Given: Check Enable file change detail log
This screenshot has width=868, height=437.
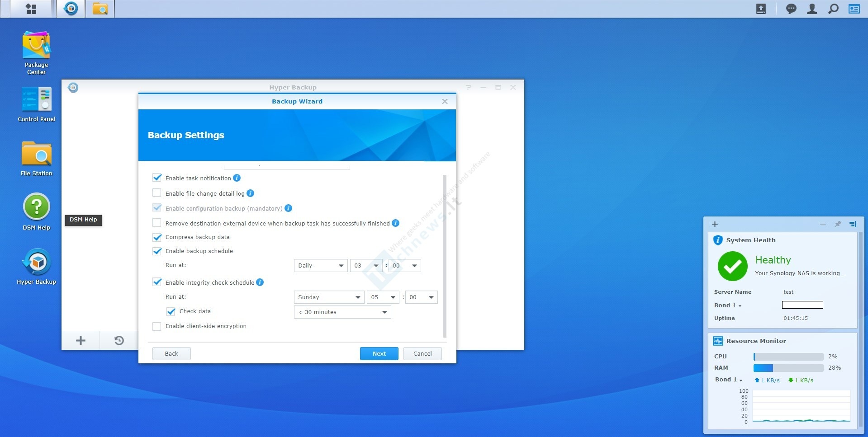Looking at the screenshot, I should pos(157,193).
